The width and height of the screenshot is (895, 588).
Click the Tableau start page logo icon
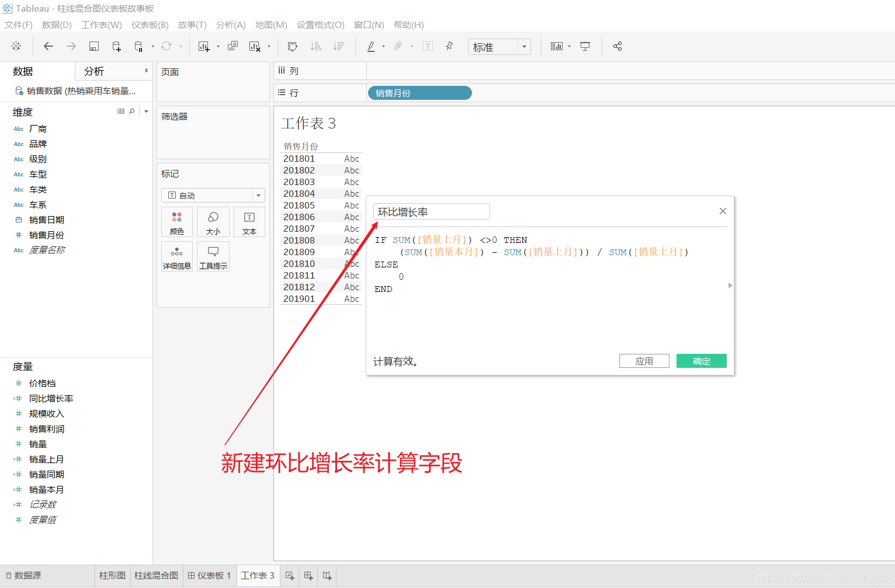[16, 46]
